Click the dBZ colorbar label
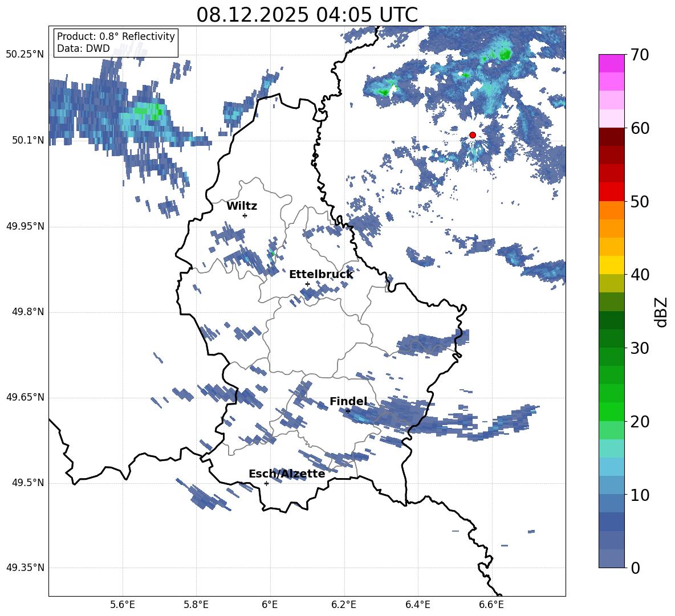 [661, 312]
